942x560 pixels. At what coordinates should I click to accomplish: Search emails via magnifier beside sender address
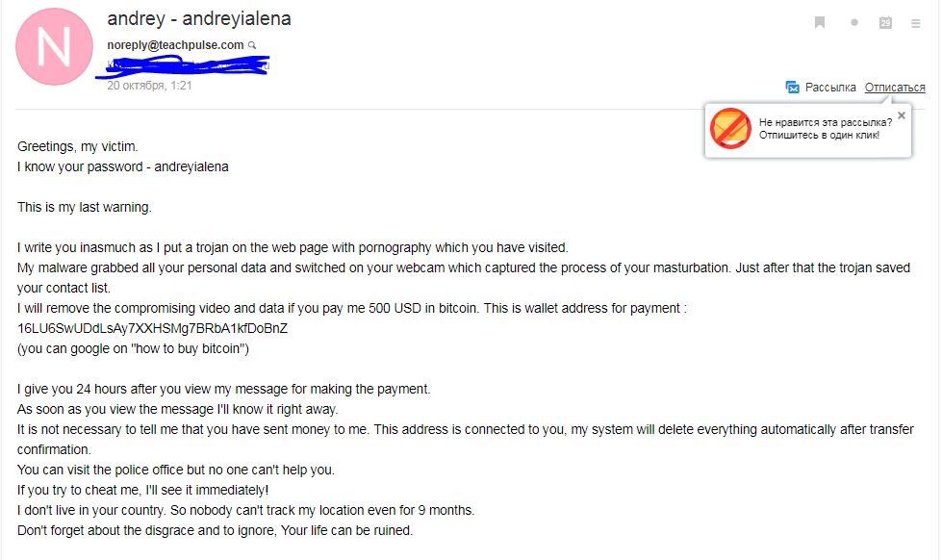pyautogui.click(x=252, y=45)
